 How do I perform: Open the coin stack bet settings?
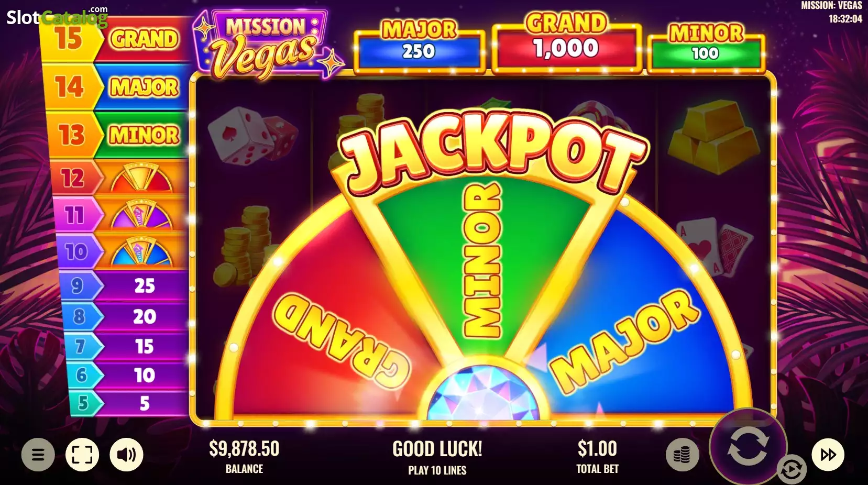tap(682, 455)
